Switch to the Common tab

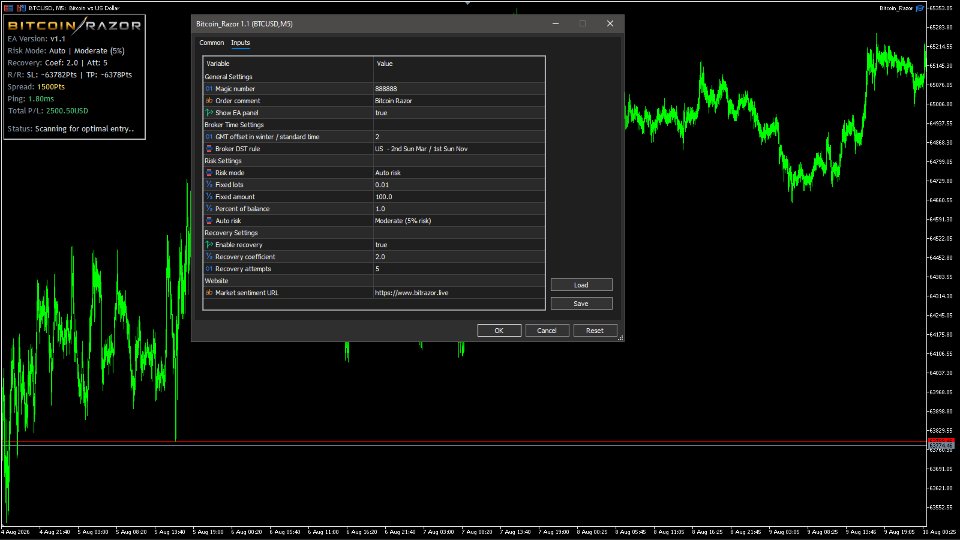(211, 43)
